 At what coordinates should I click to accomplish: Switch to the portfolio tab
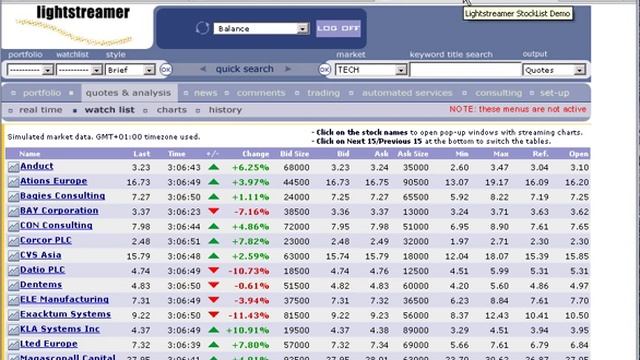point(42,93)
